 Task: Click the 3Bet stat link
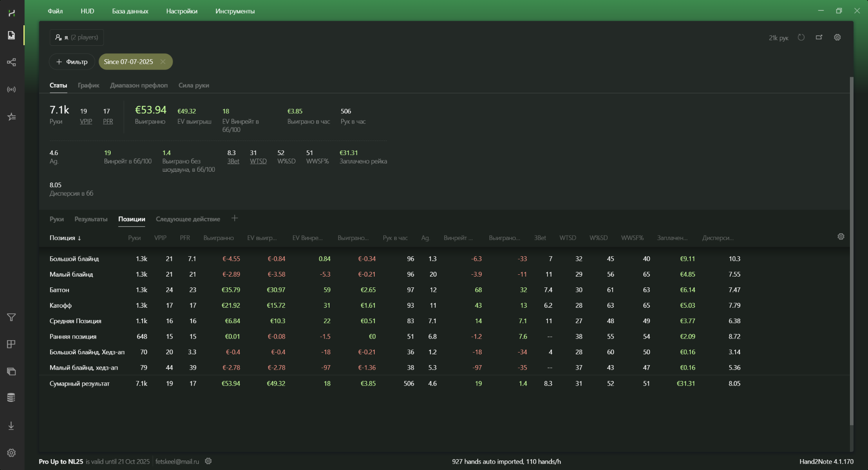(x=233, y=161)
